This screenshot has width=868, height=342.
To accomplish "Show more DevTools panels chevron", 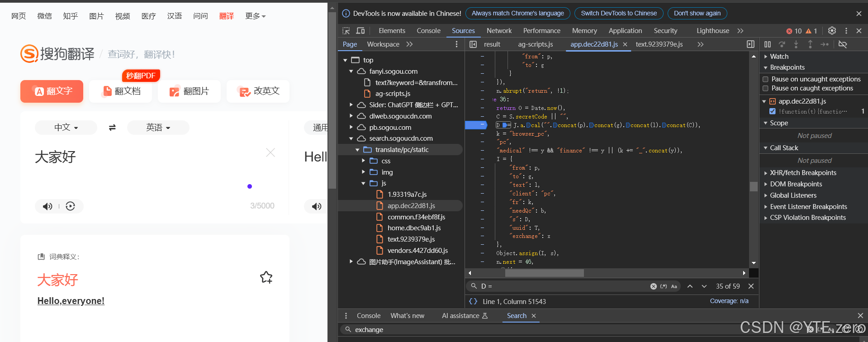I will tap(740, 31).
